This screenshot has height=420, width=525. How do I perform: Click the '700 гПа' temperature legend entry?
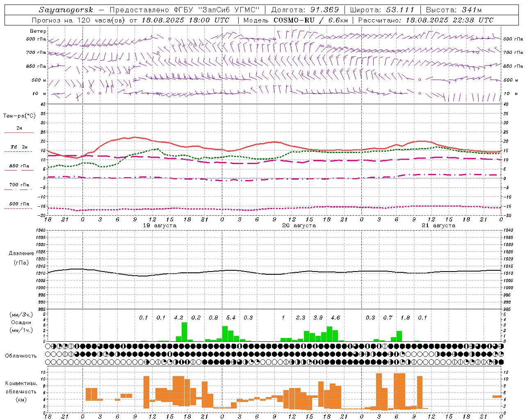click(x=19, y=185)
